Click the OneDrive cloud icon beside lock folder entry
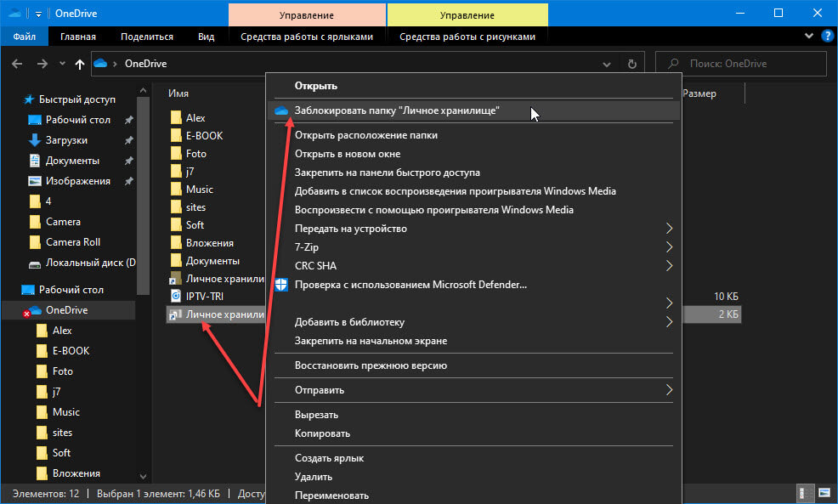Screen dimensions: 838x504 click(x=281, y=110)
